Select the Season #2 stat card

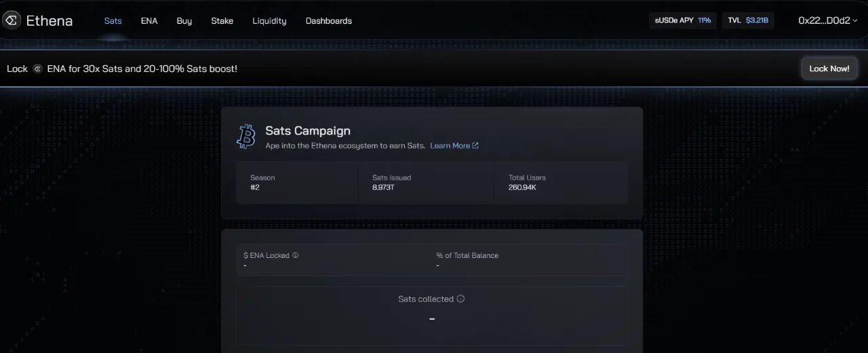point(296,183)
